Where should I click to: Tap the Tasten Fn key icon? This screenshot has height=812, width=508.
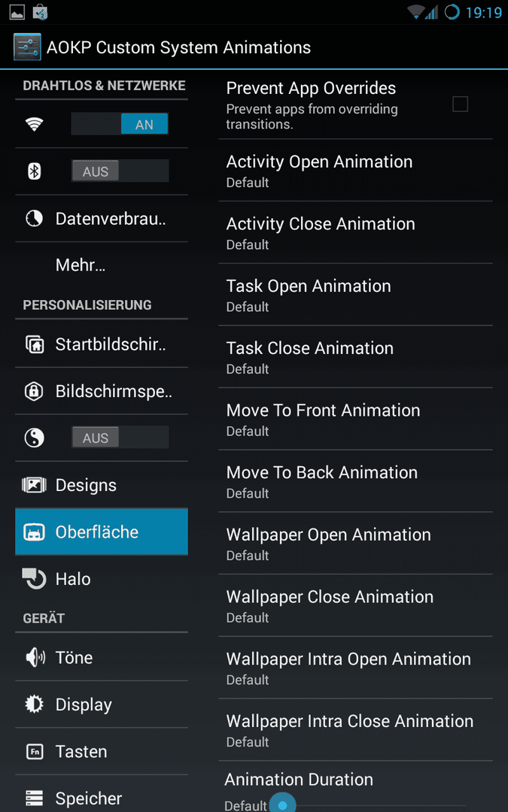pyautogui.click(x=34, y=751)
